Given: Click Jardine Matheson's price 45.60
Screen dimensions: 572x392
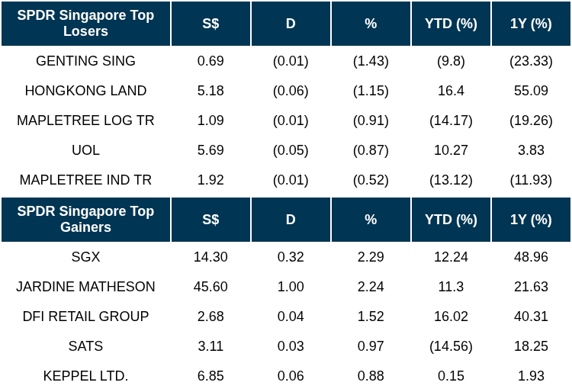Looking at the screenshot, I should point(210,287).
